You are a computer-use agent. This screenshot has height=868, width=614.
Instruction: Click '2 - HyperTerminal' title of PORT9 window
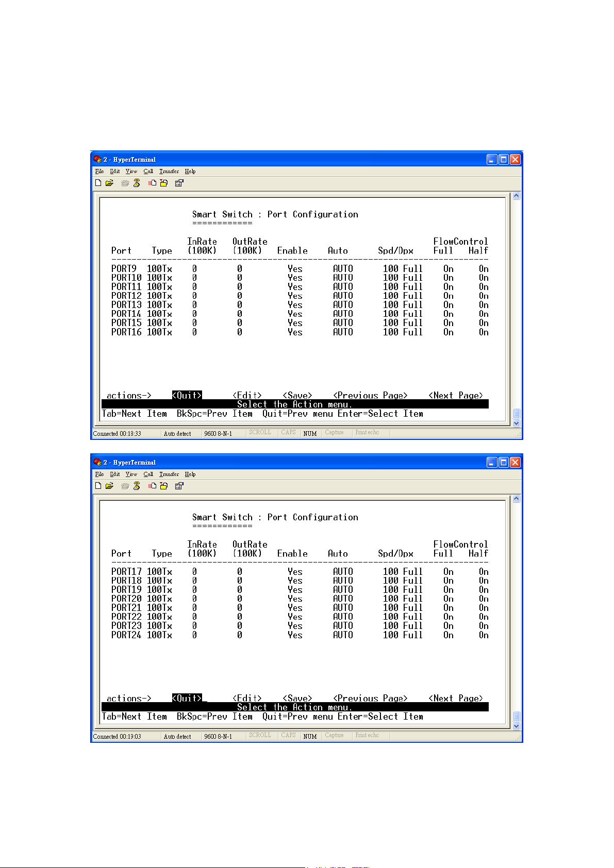[x=129, y=160]
